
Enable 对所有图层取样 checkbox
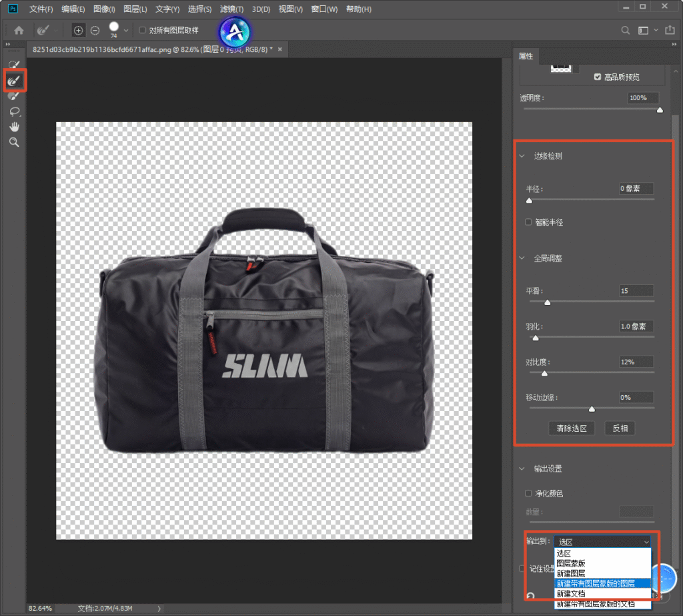[142, 30]
